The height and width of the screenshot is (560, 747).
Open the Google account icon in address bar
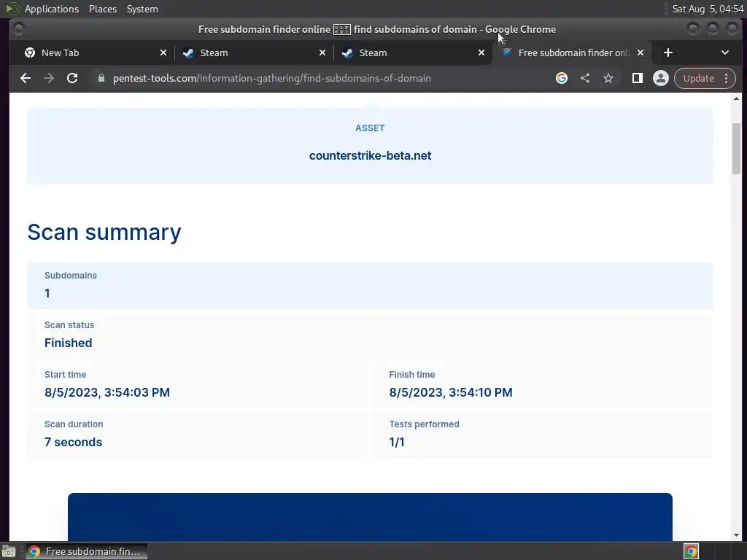tap(562, 78)
